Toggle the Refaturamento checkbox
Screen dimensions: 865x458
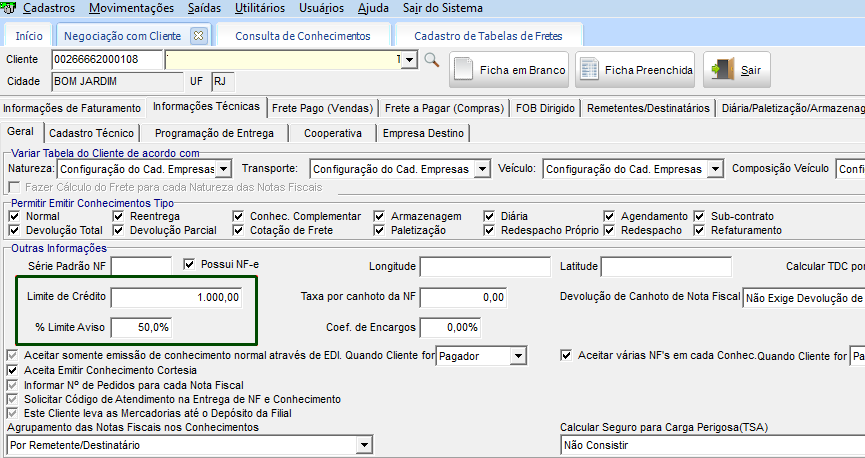[699, 230]
